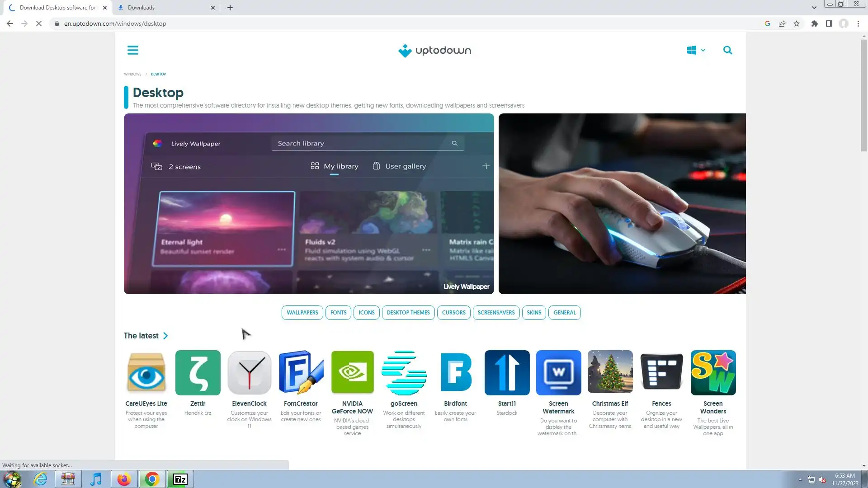Select the SCREENSAVERS category button
This screenshot has width=868, height=488.
[x=496, y=313]
